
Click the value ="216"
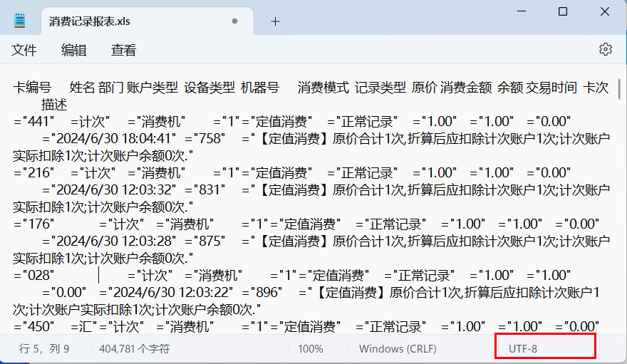tap(33, 173)
